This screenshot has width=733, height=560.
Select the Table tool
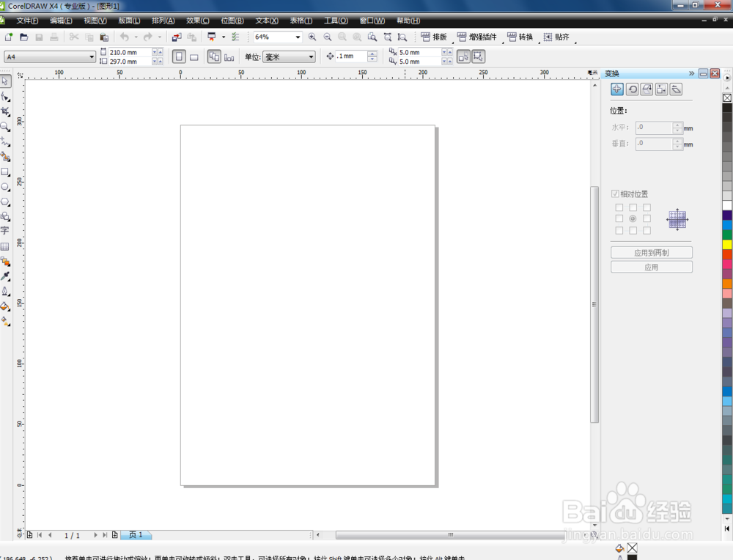(x=5, y=246)
